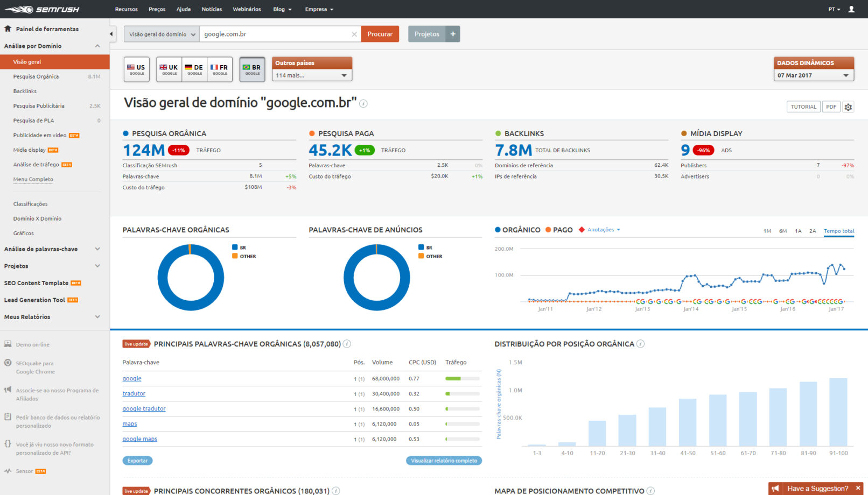Show info for Principais concorrentes orgânicos
The width and height of the screenshot is (868, 495).
click(x=335, y=491)
